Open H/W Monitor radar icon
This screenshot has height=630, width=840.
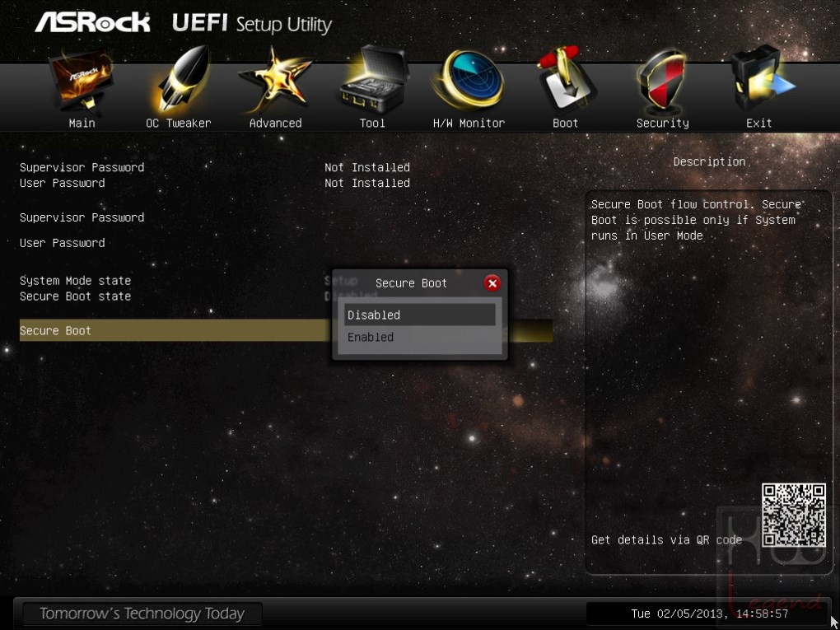click(469, 79)
